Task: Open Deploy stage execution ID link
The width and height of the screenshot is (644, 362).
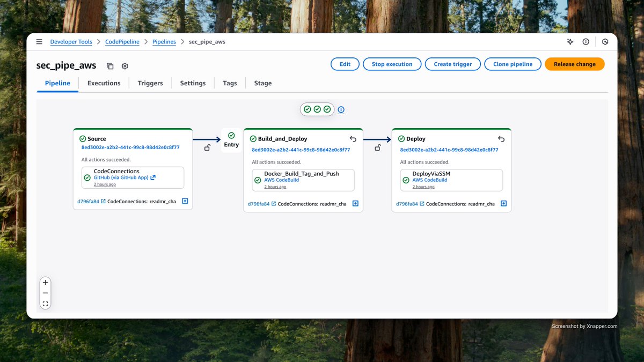Action: tap(449, 150)
